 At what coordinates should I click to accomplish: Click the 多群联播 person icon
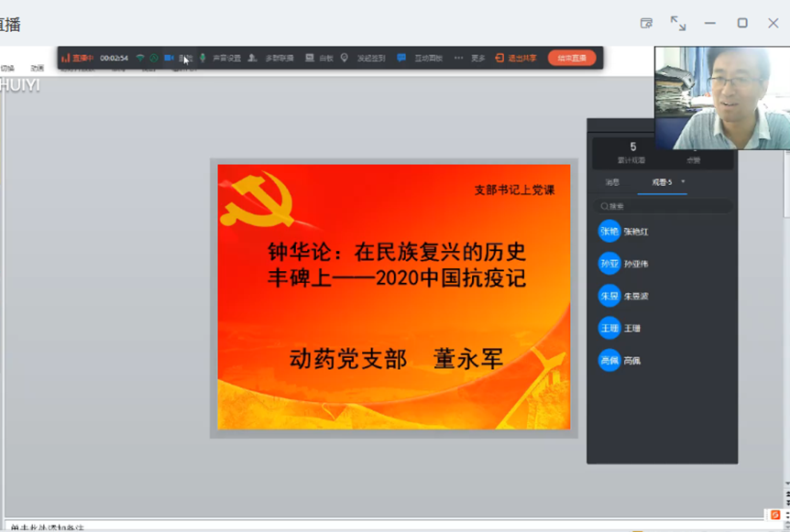(252, 58)
